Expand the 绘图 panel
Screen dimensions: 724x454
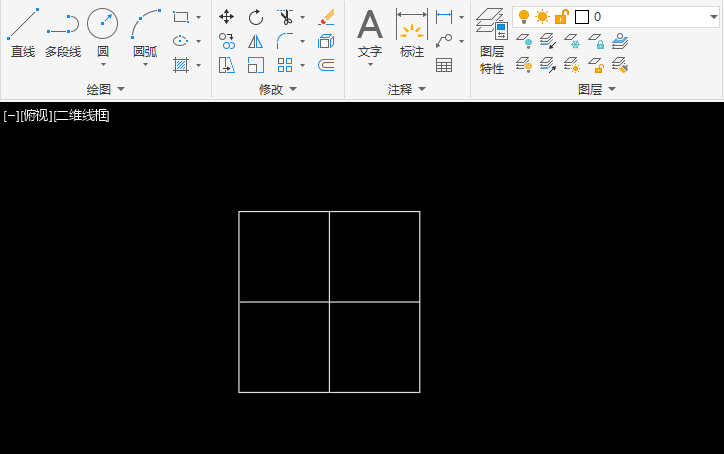[x=106, y=89]
